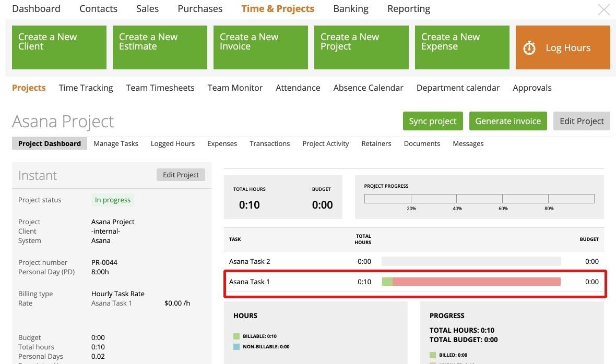This screenshot has height=364, width=616.
Task: Open the Purchases menu
Action: pos(200,9)
